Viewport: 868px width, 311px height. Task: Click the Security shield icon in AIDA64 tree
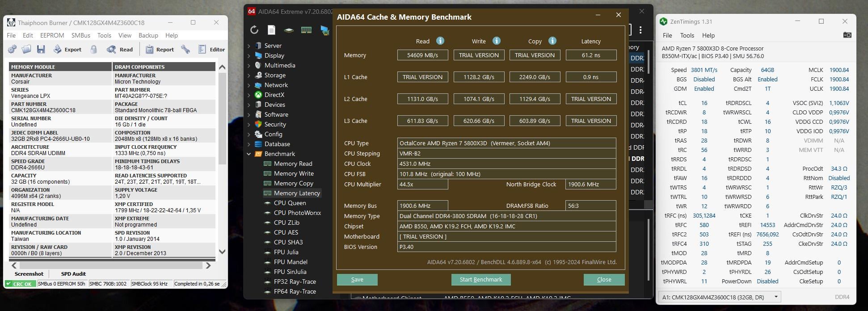pos(258,124)
